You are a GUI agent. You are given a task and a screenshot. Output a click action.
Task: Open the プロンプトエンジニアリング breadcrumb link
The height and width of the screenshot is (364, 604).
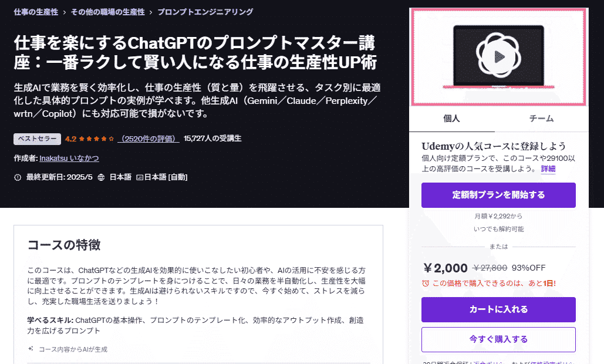[x=206, y=11]
